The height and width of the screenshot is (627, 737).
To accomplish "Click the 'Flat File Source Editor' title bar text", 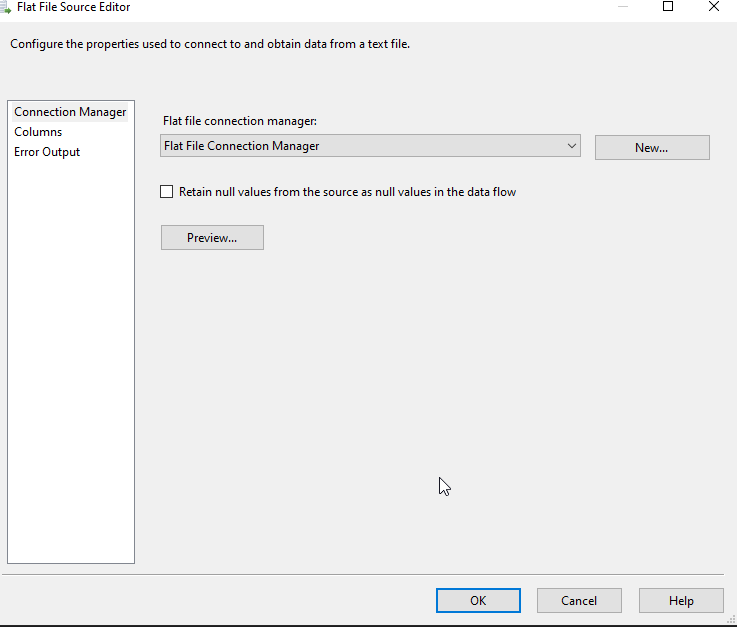I will 73,7.
